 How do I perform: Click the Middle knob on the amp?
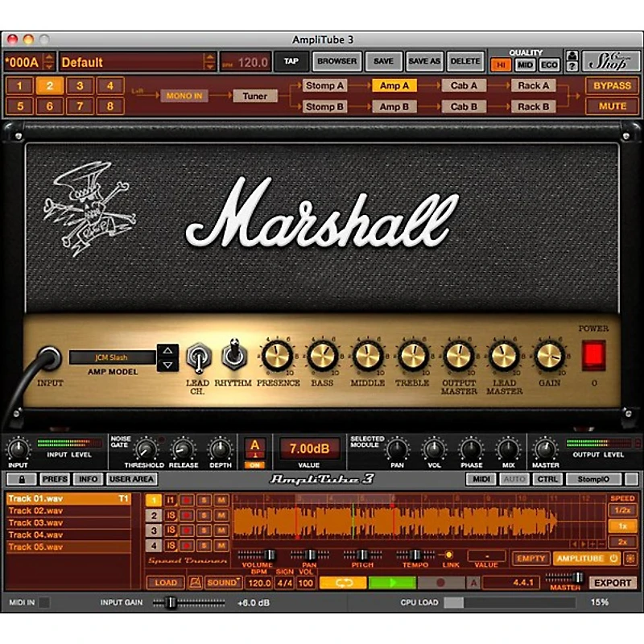pos(368,356)
